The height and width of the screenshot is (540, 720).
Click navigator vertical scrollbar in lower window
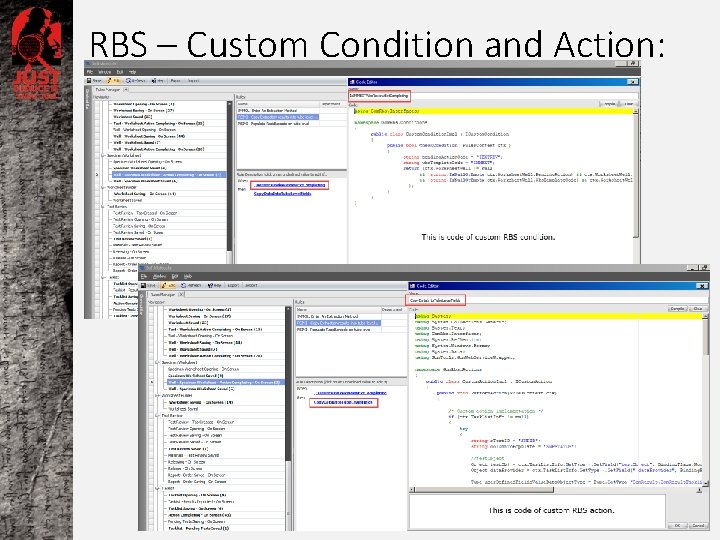click(288, 418)
